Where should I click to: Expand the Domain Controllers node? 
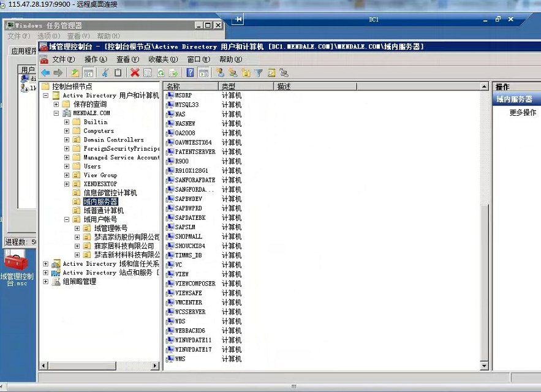pos(67,140)
